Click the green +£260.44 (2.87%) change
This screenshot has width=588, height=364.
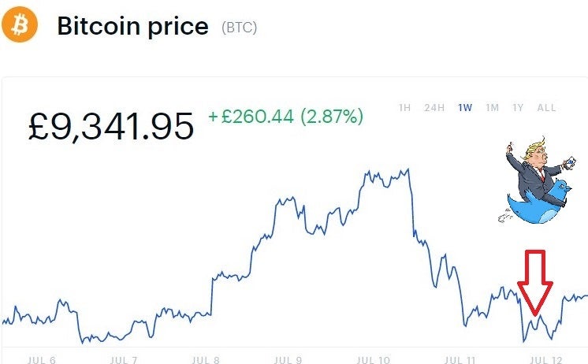(285, 117)
